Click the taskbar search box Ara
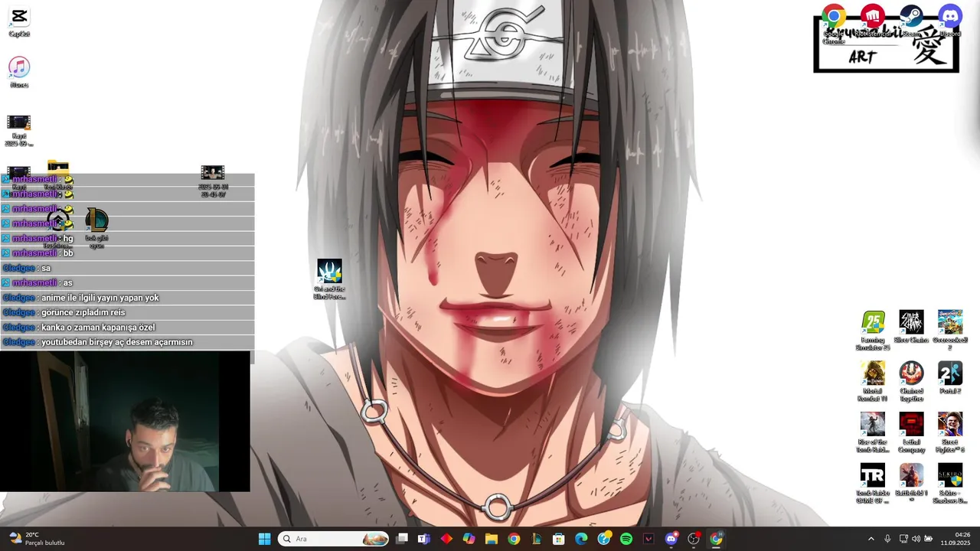The image size is (980, 551). point(334,539)
